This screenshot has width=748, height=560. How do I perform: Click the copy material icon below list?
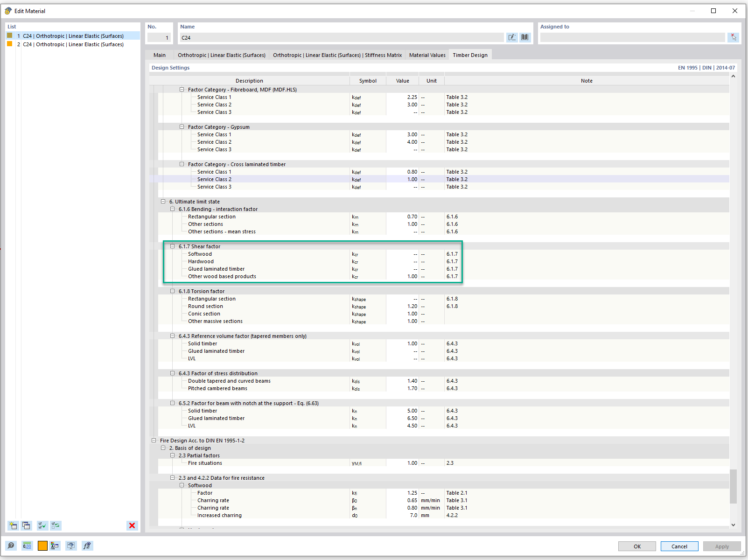[26, 525]
